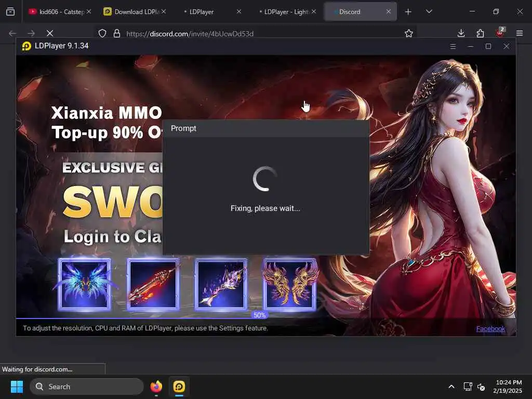Go back to the previous page
Screen dimensions: 532x399
click(12, 33)
